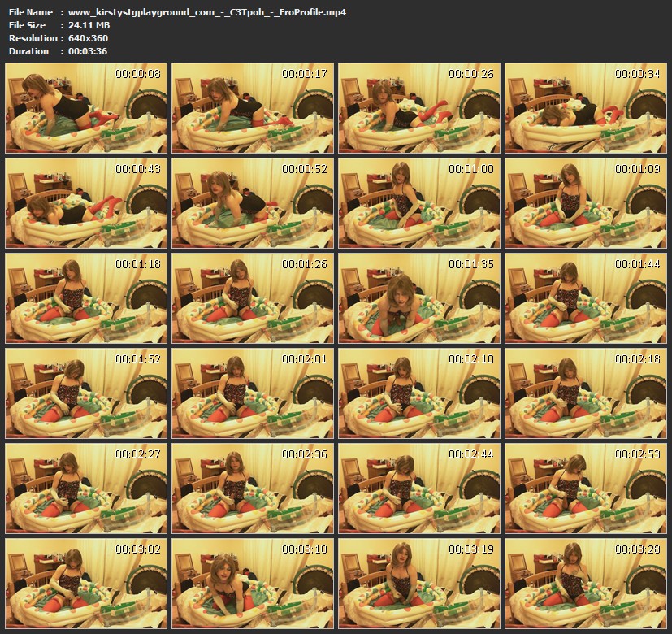This screenshot has height=634, width=672.
Task: Click the thumbnail timestamped 00:00:08
Action: pos(85,104)
